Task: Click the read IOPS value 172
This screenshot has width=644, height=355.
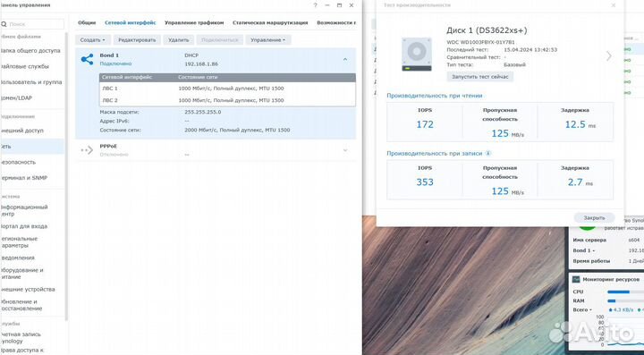Action: [x=425, y=124]
